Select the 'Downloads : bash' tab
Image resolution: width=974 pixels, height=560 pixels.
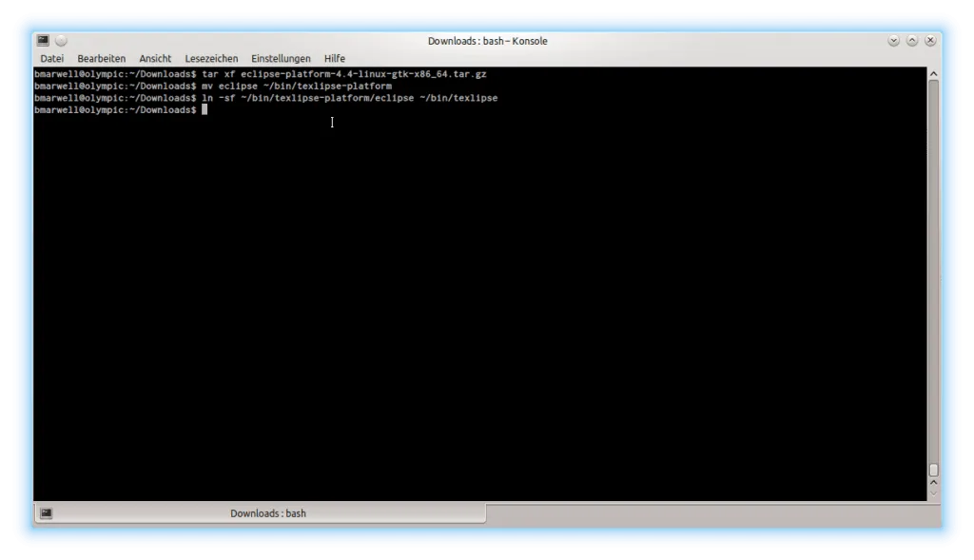[x=267, y=513]
